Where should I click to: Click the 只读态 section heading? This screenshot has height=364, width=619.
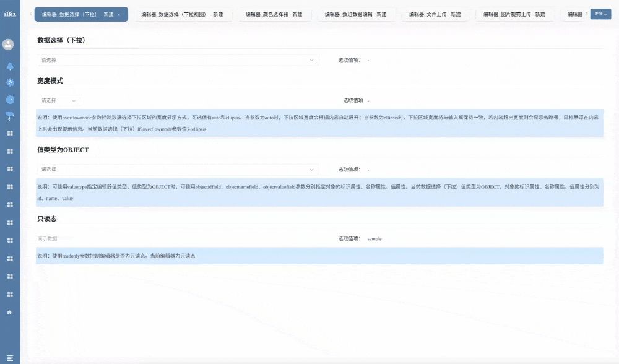coord(47,219)
